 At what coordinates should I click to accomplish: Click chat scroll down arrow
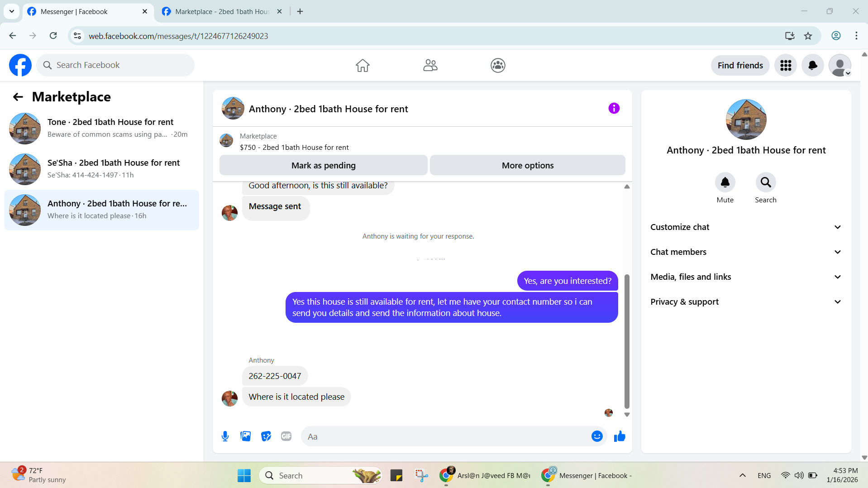627,414
